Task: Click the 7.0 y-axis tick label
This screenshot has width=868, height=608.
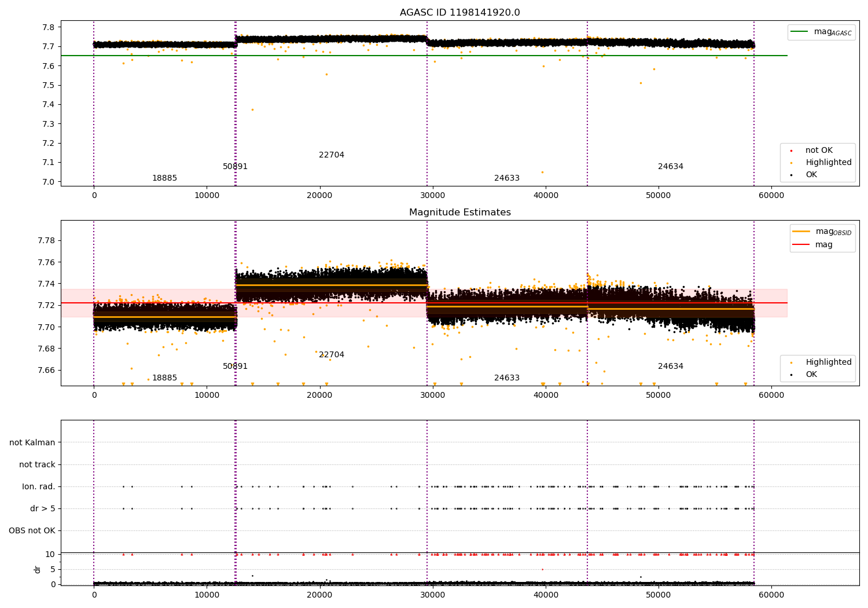Action: [x=49, y=182]
